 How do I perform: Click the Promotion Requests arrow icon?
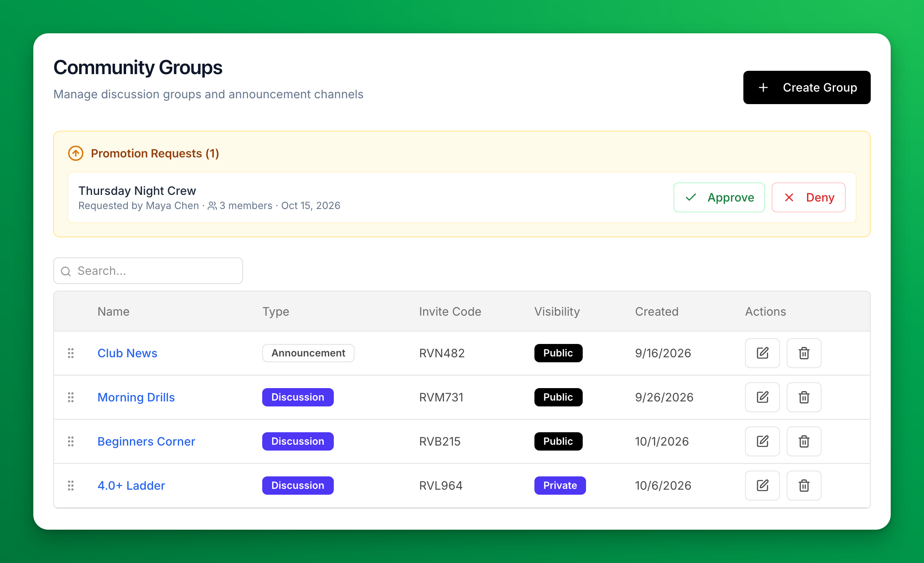76,153
